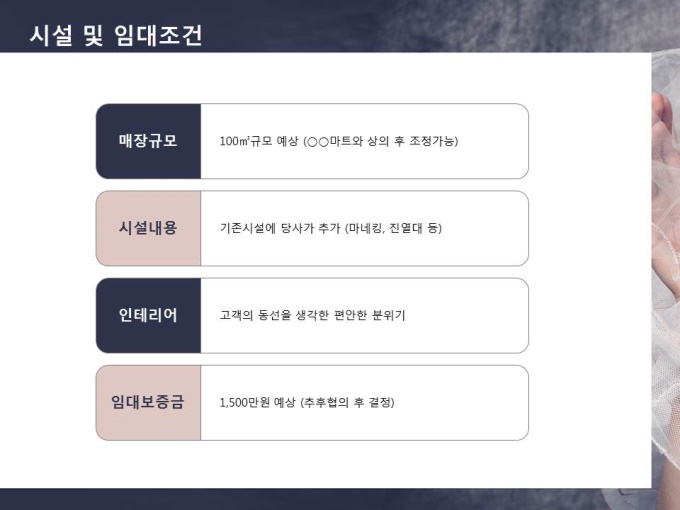Click the '기존시설에 당사가 추가' text
Screen dimensions: 680x510
(279, 228)
